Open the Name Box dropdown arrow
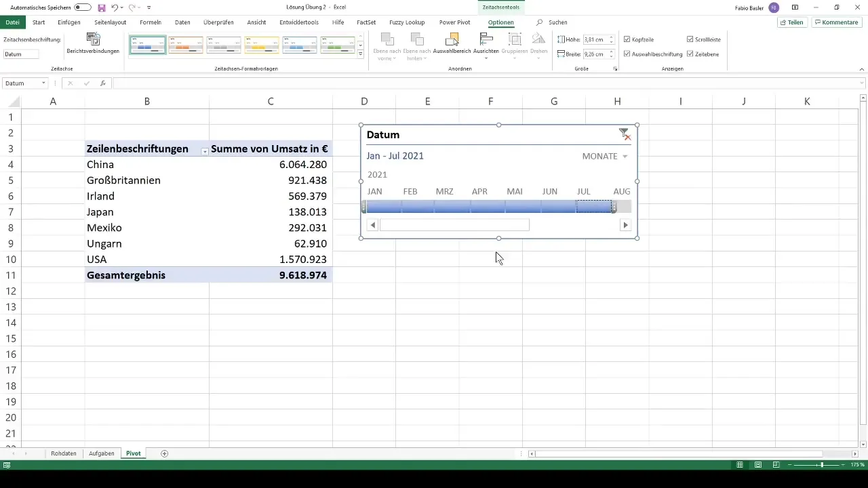The image size is (868, 488). click(x=43, y=83)
